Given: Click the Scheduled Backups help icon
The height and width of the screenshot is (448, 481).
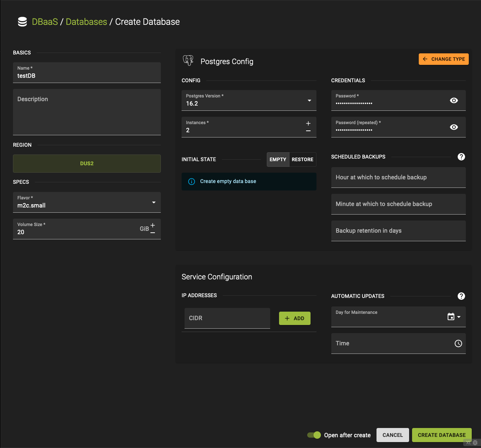Looking at the screenshot, I should point(461,157).
